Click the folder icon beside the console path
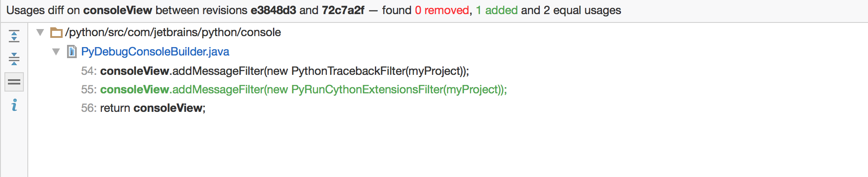The height and width of the screenshot is (177, 868). point(56,33)
